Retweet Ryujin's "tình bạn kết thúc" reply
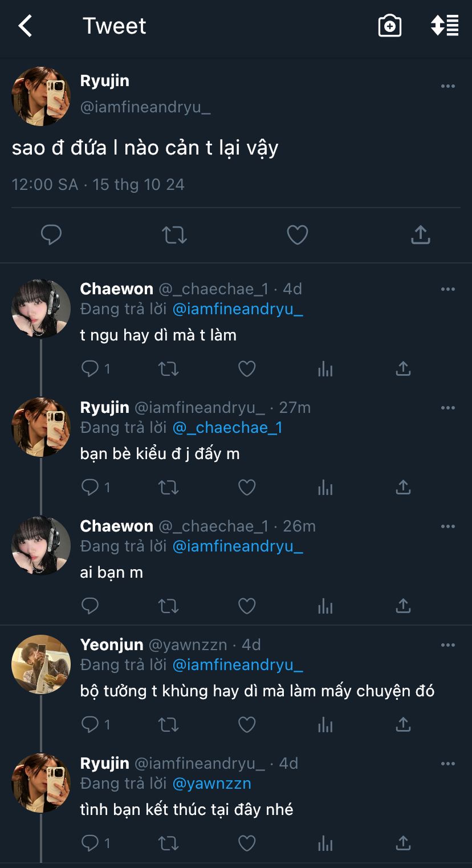Image resolution: width=472 pixels, height=868 pixels. 168,843
